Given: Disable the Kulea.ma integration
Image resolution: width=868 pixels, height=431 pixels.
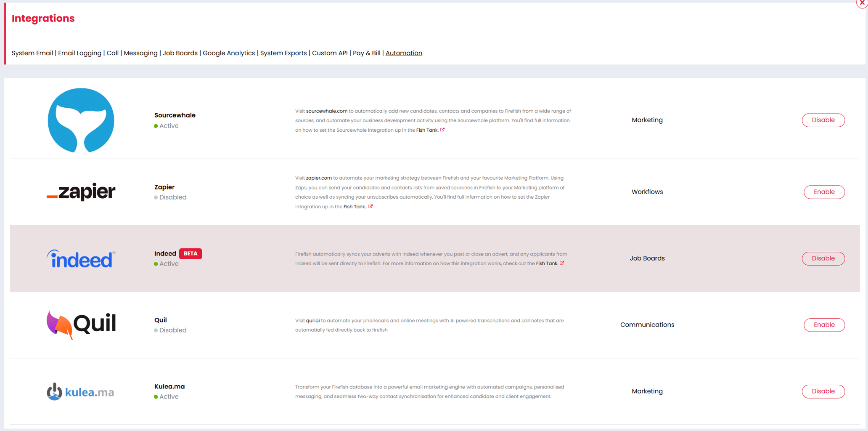Looking at the screenshot, I should coord(823,391).
